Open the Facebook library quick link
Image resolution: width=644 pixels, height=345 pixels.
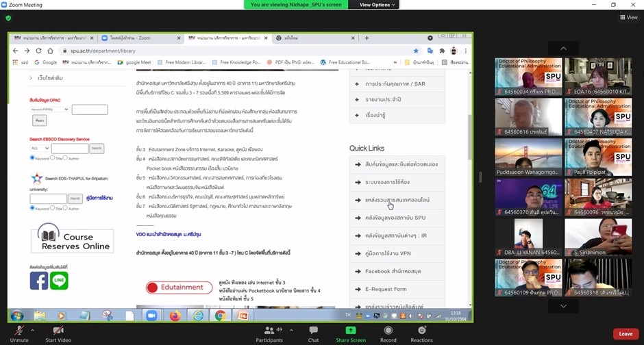point(397,271)
